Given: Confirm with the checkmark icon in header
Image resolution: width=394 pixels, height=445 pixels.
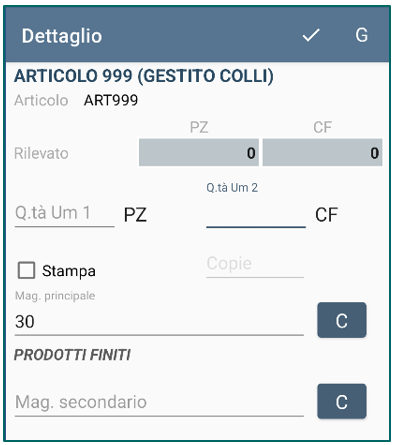Looking at the screenshot, I should (x=311, y=35).
